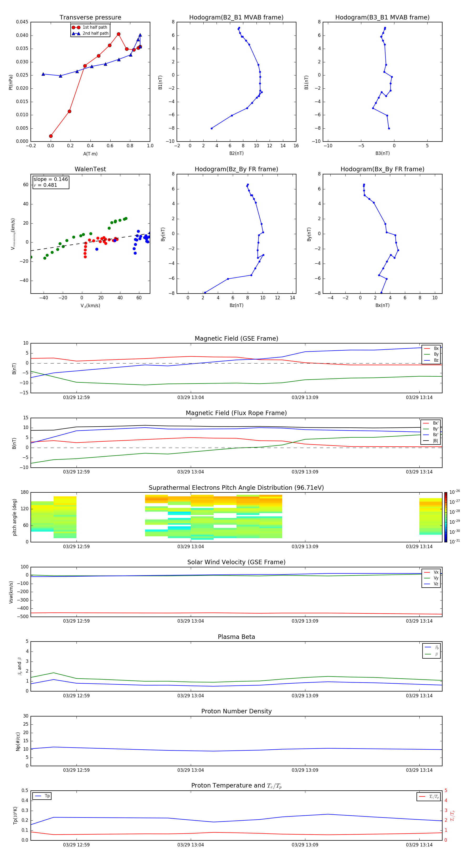Click the 'Tp' legend entry
Viewport: 473px width, 868px height.
(42, 796)
